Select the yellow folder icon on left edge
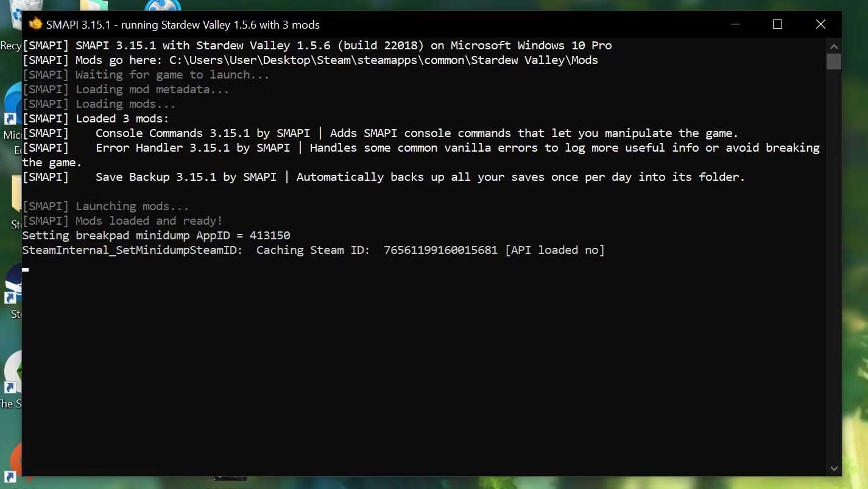Screen dimensions: 868x489 16,196
